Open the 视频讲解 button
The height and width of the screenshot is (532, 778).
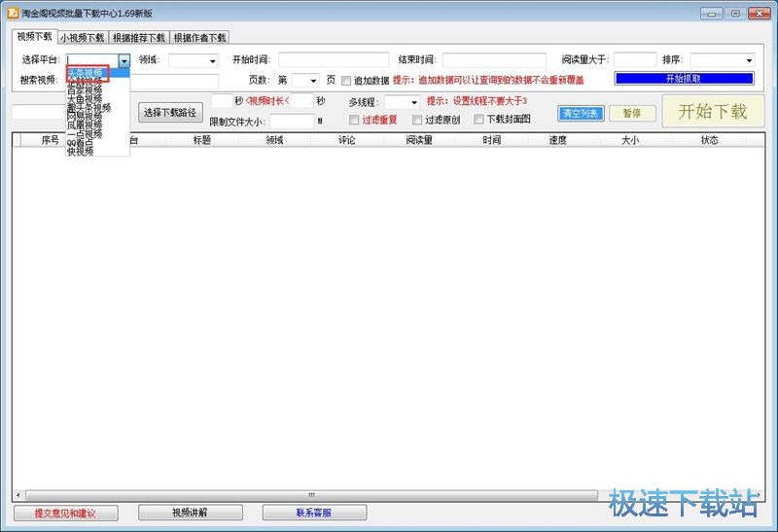[x=190, y=513]
